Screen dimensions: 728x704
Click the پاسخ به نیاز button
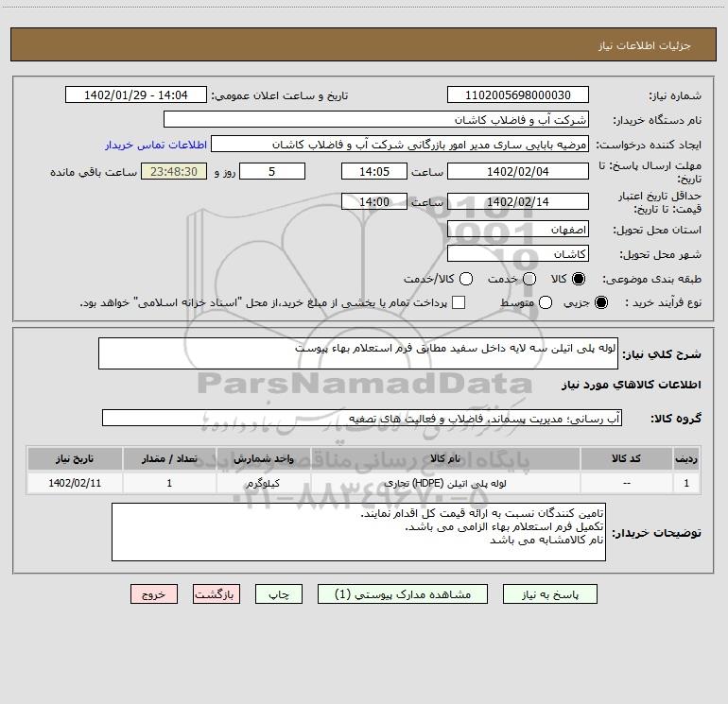(549, 594)
